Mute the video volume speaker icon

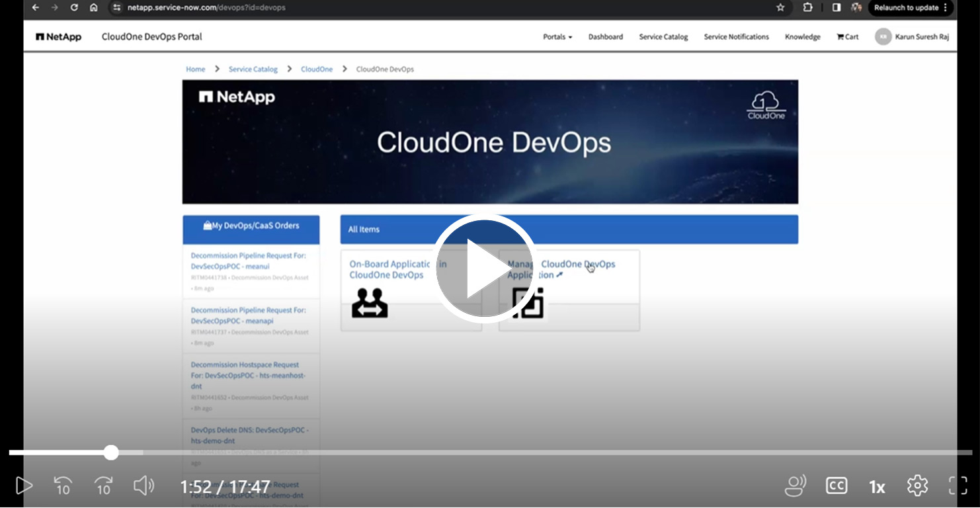pyautogui.click(x=143, y=486)
